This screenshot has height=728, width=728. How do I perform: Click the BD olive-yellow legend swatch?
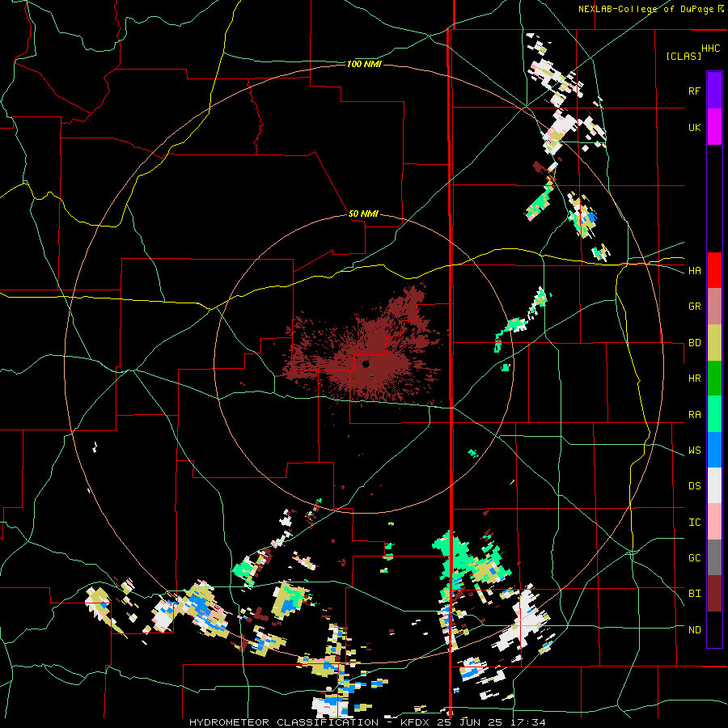tap(714, 342)
